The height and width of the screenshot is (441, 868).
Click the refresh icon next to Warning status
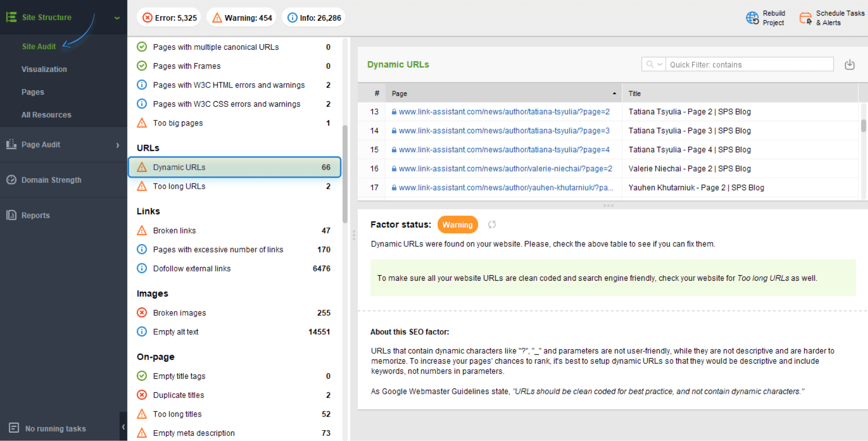[492, 224]
